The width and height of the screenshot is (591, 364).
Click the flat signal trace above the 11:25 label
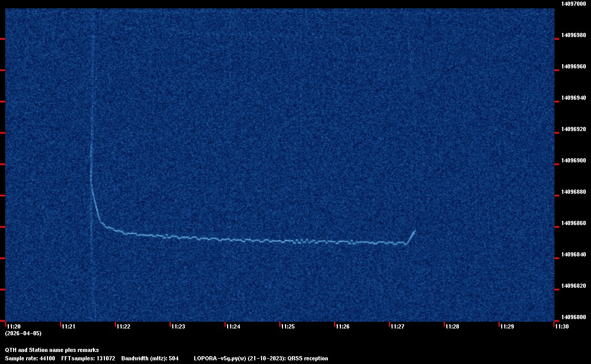[288, 241]
